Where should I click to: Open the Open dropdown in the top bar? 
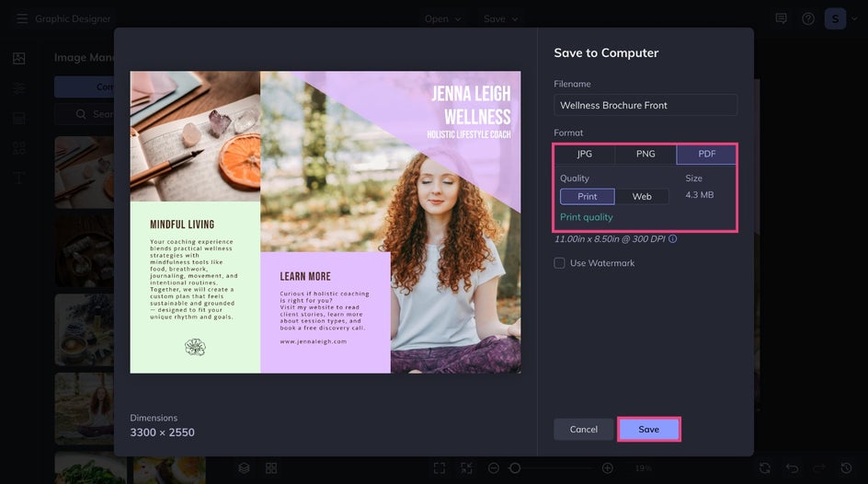(443, 18)
